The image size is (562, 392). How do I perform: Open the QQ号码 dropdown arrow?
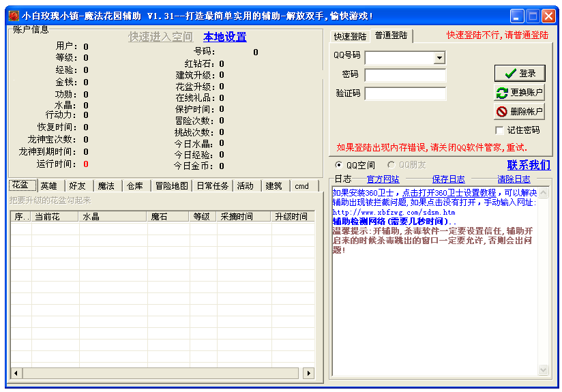439,58
